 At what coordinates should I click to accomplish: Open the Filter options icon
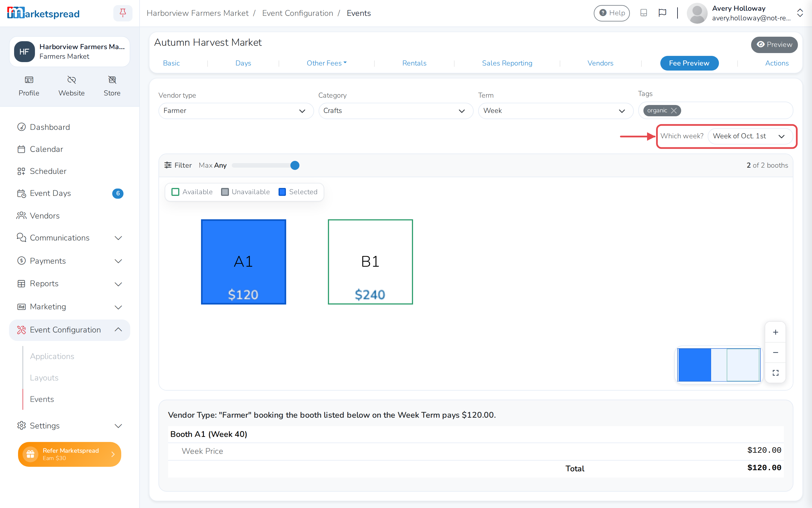click(168, 165)
